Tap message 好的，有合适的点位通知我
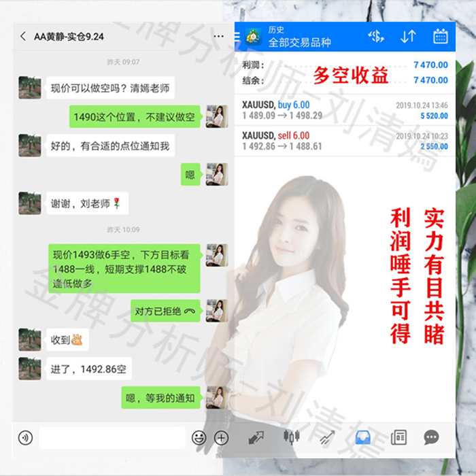 (x=110, y=146)
